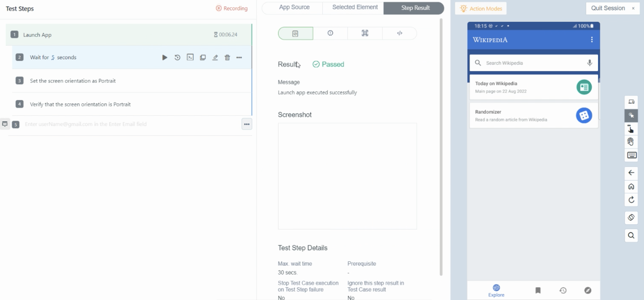Run the Wait for 5 seconds step

165,57
